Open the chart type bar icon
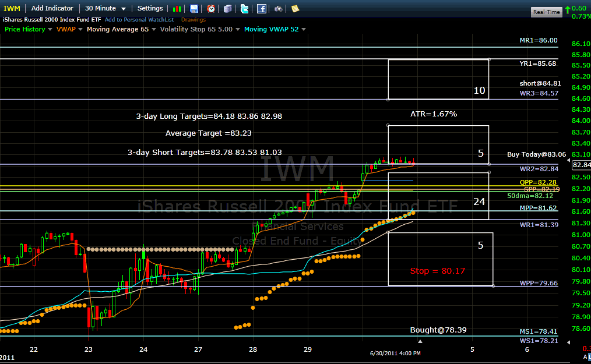The width and height of the screenshot is (591, 364). pos(177,9)
